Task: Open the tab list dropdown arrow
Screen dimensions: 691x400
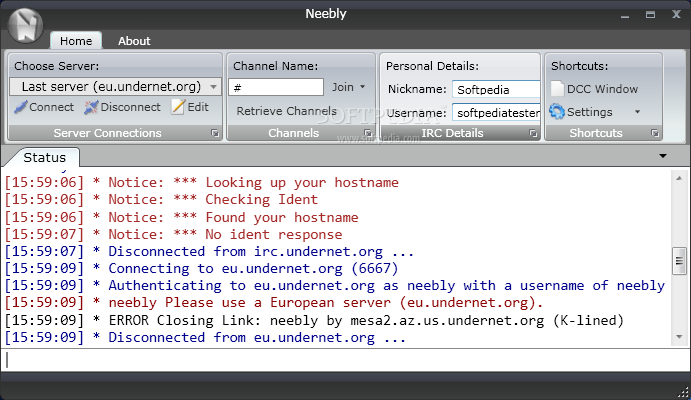Action: click(663, 156)
